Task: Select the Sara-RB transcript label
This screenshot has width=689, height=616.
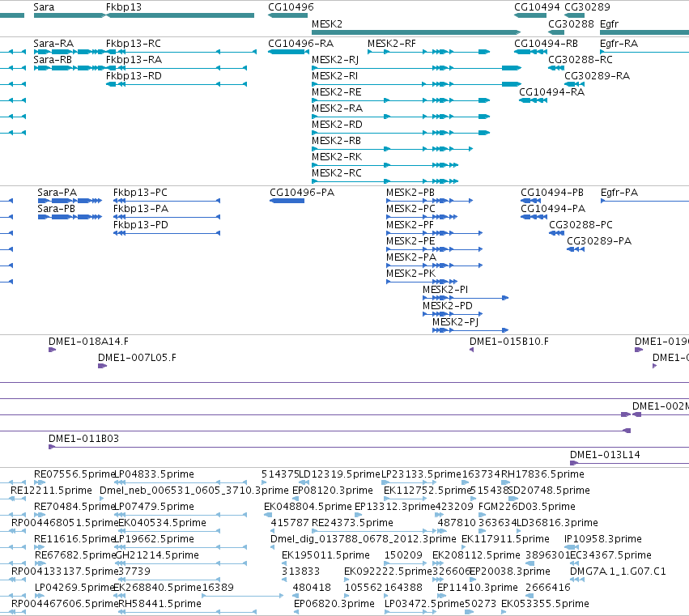Action: (53, 60)
